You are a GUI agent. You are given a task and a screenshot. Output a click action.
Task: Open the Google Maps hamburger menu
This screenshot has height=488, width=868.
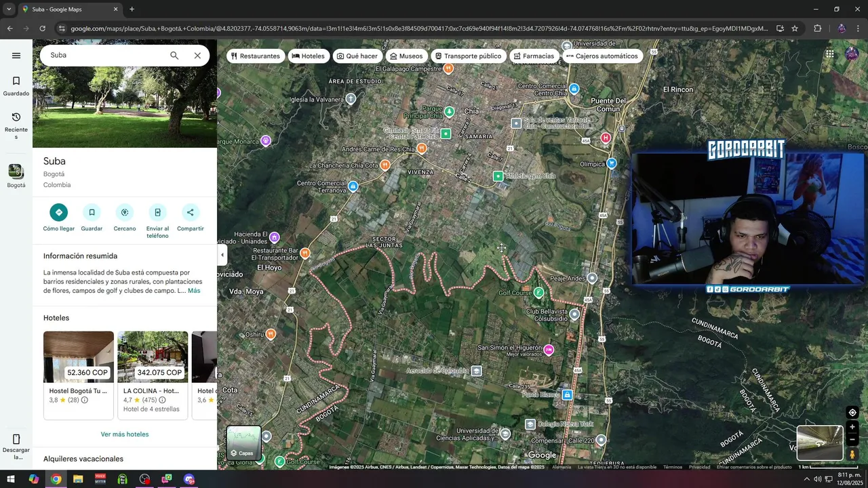tap(16, 56)
